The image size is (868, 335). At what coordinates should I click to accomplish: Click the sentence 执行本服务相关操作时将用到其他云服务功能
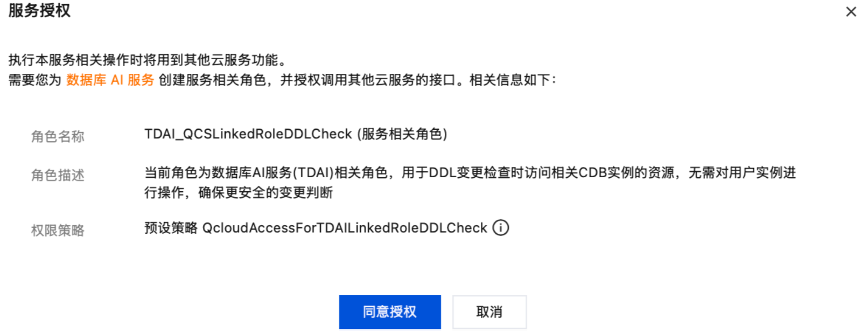(x=143, y=60)
